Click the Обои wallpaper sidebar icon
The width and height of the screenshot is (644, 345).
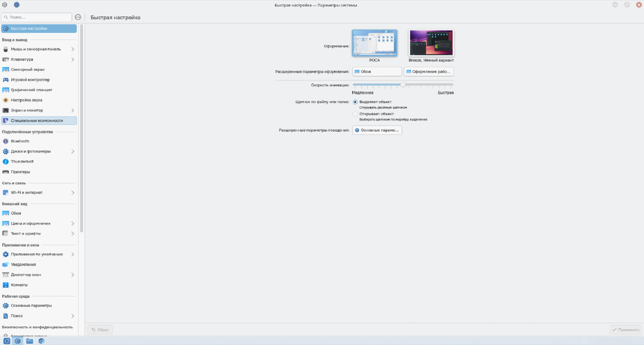[6, 213]
